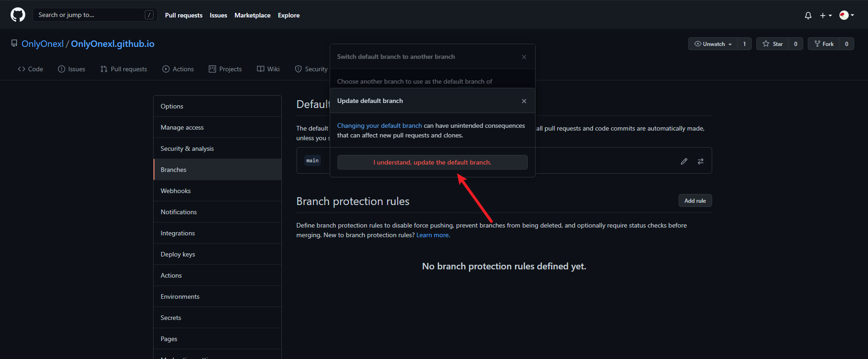
Task: Open the OnlyOnexl.github.io repository link
Action: pos(113,44)
